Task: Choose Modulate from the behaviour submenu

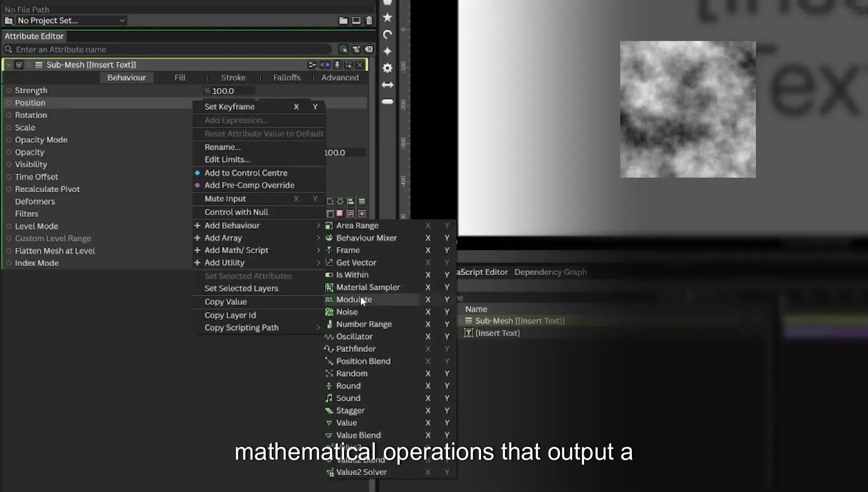Action: pos(354,299)
